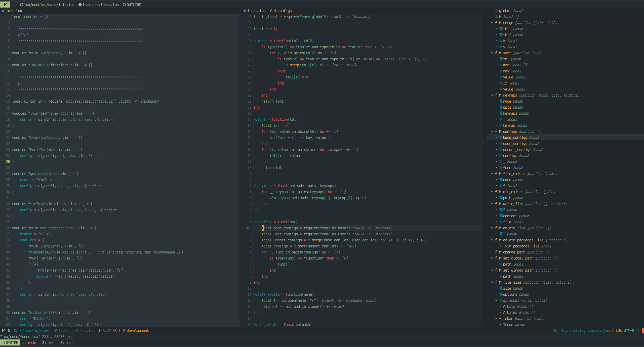Click the cube icon beside global local
The width and height of the screenshot is (644, 347).
pyautogui.click(x=496, y=11)
